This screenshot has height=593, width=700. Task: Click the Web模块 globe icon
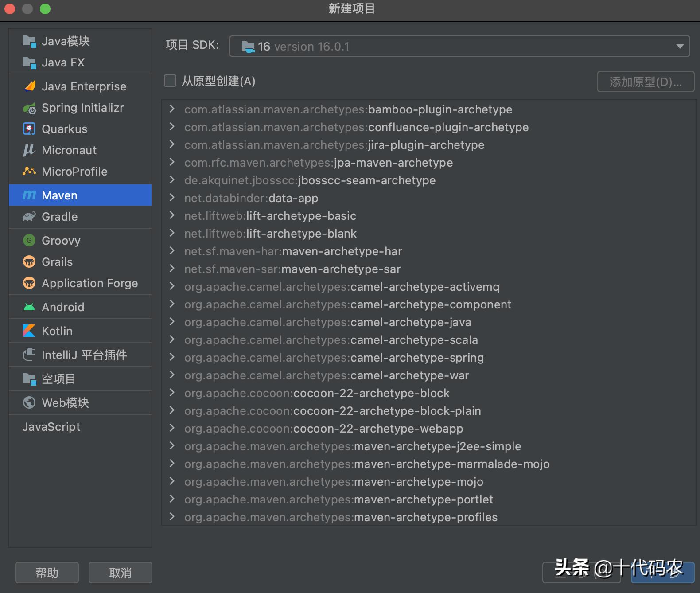pyautogui.click(x=29, y=402)
